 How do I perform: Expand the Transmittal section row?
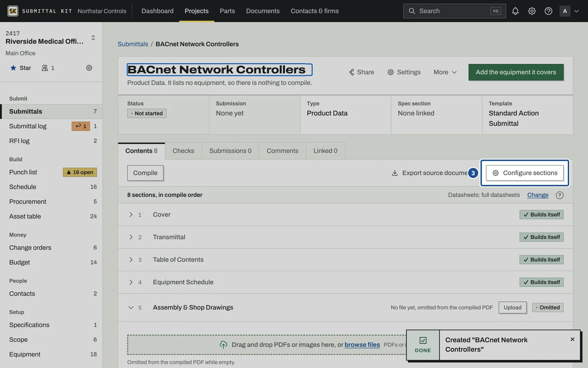[131, 237]
